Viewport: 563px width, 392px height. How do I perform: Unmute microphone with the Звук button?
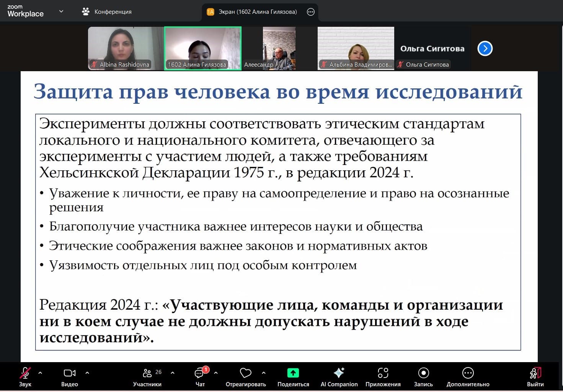pyautogui.click(x=25, y=373)
